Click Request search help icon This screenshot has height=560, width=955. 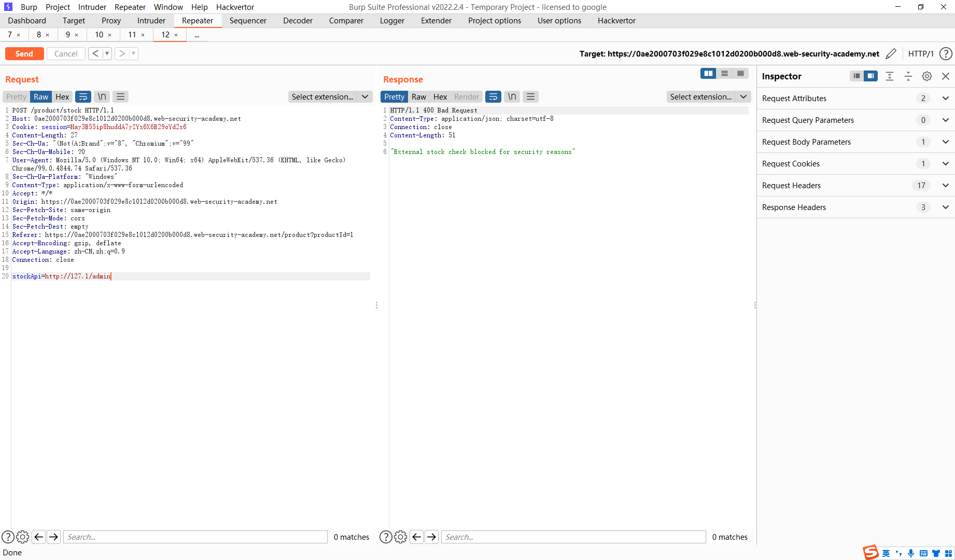8,537
